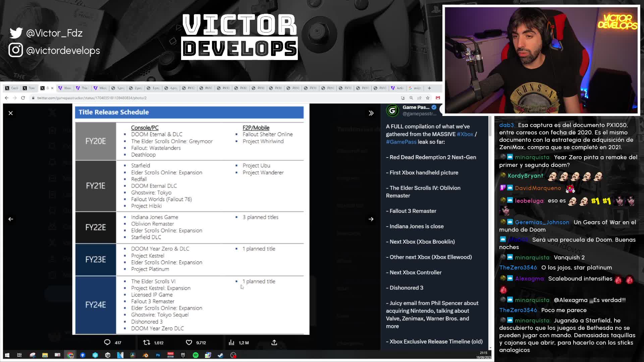Viewport: 644px width, 362px height.
Task: Switch to the '1.png' tab
Action: tap(118, 88)
